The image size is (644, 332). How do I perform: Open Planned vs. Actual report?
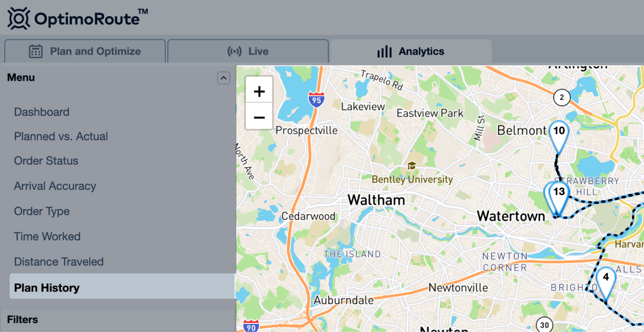[61, 136]
